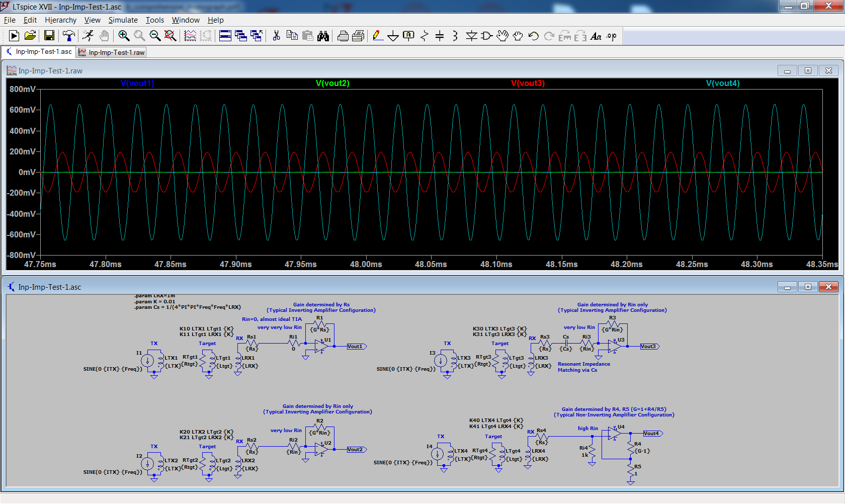Open the Simulate menu

(123, 20)
